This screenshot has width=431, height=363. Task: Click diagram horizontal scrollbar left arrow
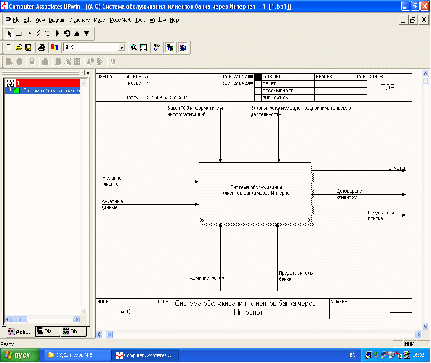(99, 334)
